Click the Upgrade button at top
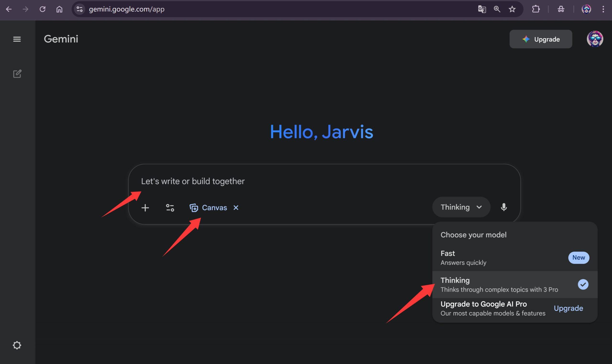This screenshot has width=612, height=364. [541, 39]
